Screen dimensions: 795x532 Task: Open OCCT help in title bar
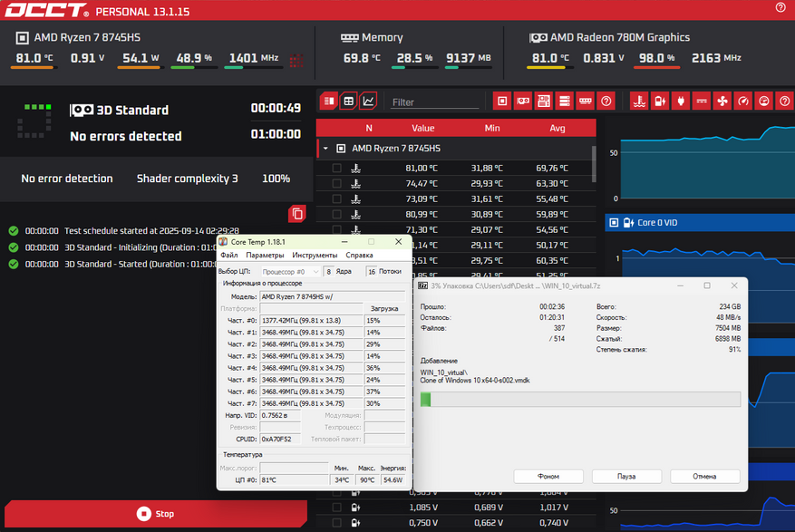click(x=780, y=7)
